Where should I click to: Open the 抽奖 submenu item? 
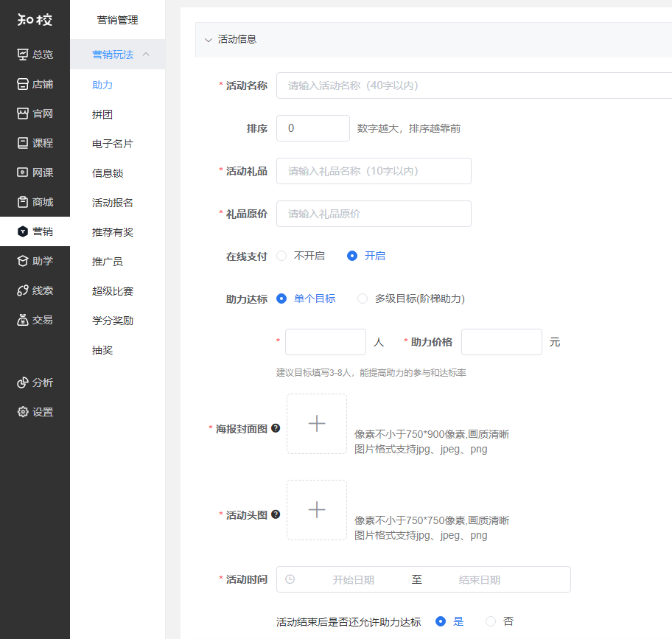[102, 350]
